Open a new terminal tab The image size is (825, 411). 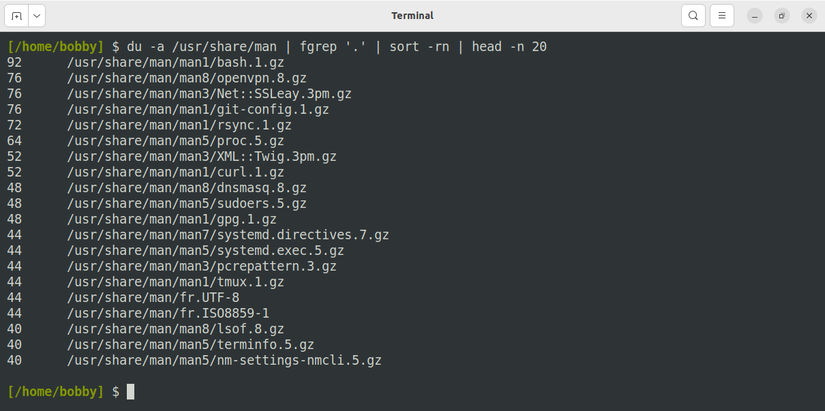click(x=16, y=16)
